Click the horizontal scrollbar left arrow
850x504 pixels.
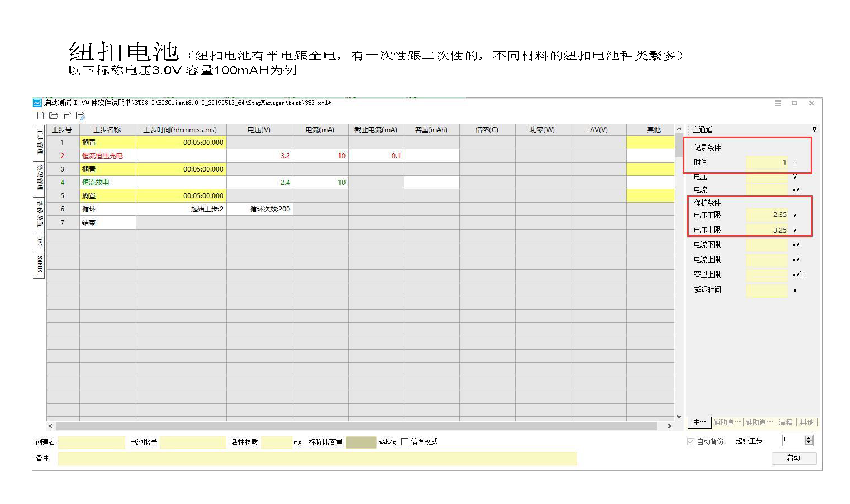pos(51,426)
